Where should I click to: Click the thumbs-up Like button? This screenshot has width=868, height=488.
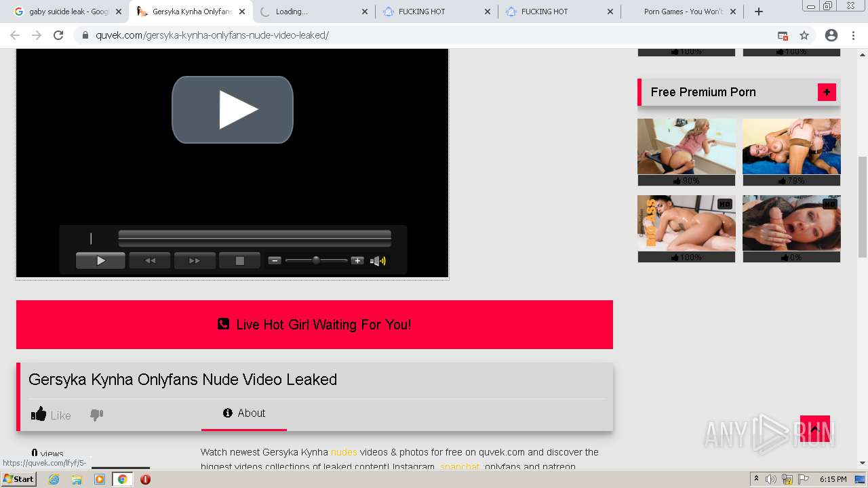51,414
